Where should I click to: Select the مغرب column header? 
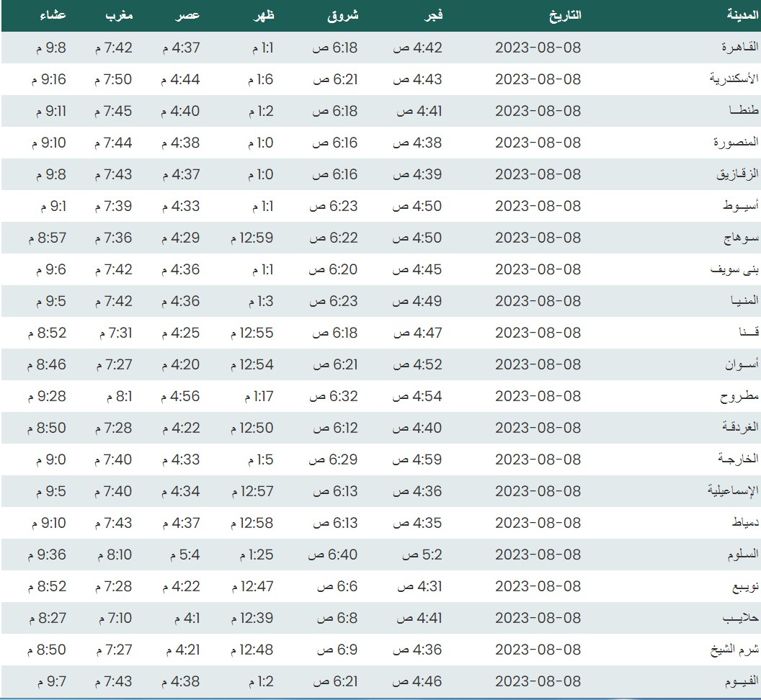[x=119, y=15]
